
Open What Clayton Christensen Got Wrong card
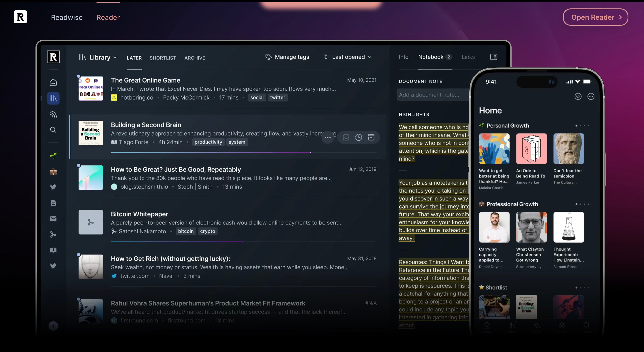pos(531,240)
